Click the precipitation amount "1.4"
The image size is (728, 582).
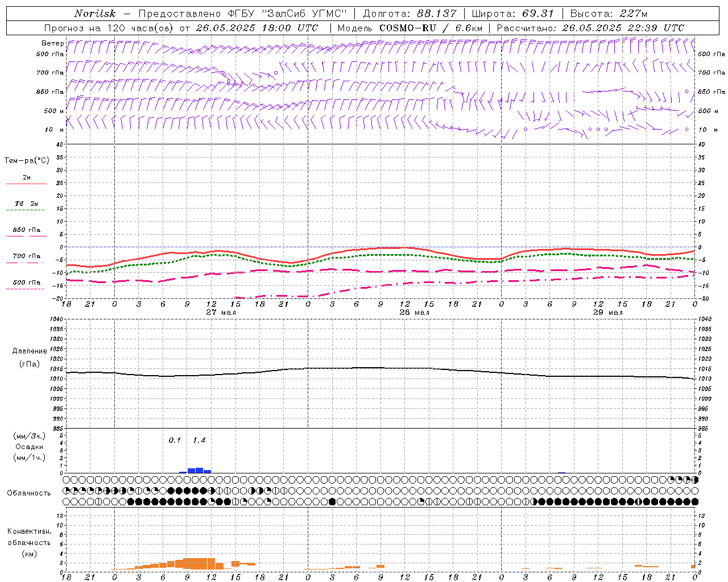pyautogui.click(x=199, y=440)
